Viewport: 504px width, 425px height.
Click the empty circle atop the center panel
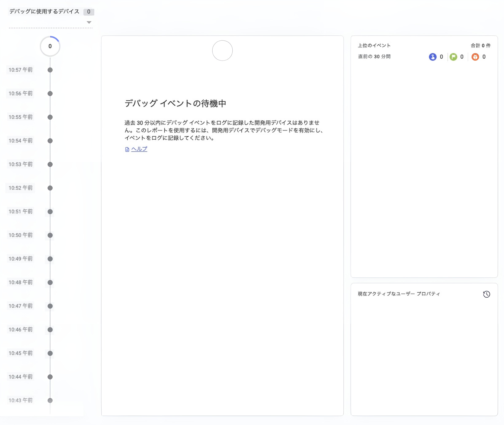pyautogui.click(x=222, y=51)
